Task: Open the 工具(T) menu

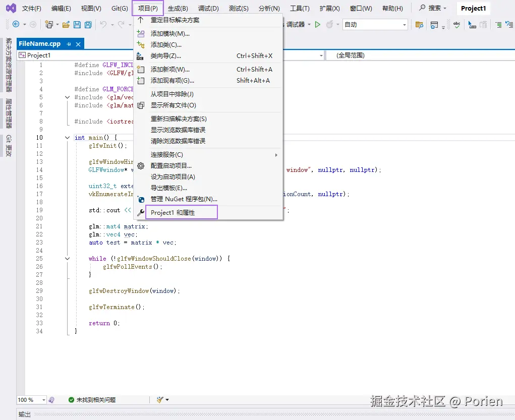Action: pos(300,8)
